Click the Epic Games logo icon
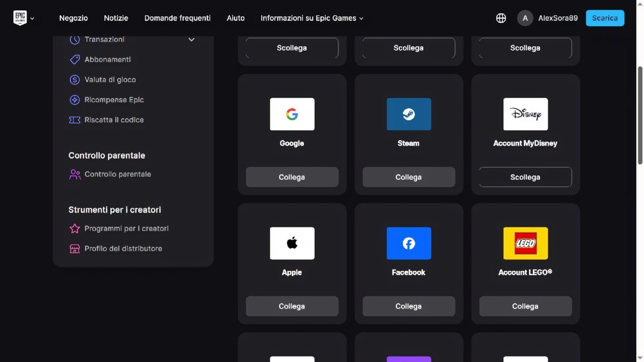 (20, 18)
